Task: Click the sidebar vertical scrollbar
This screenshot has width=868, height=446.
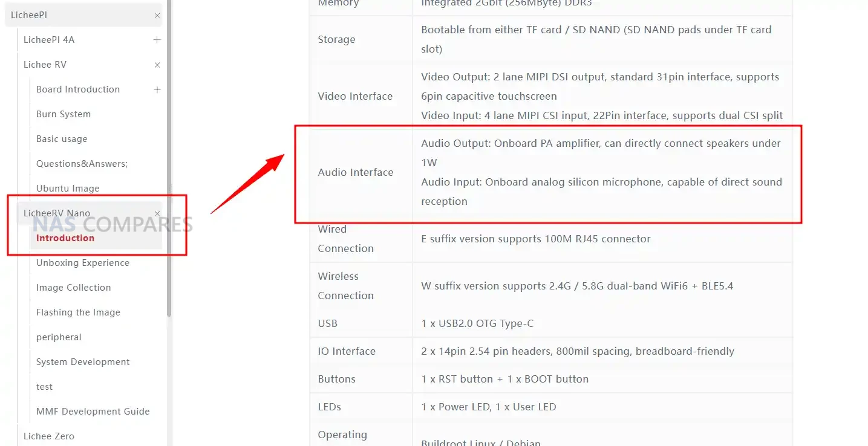Action: [x=169, y=181]
